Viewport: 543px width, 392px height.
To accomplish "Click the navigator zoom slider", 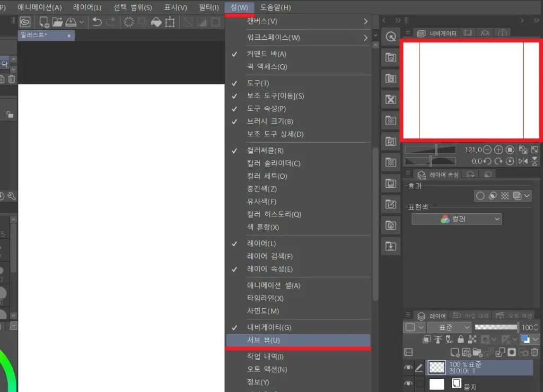I will (430, 150).
